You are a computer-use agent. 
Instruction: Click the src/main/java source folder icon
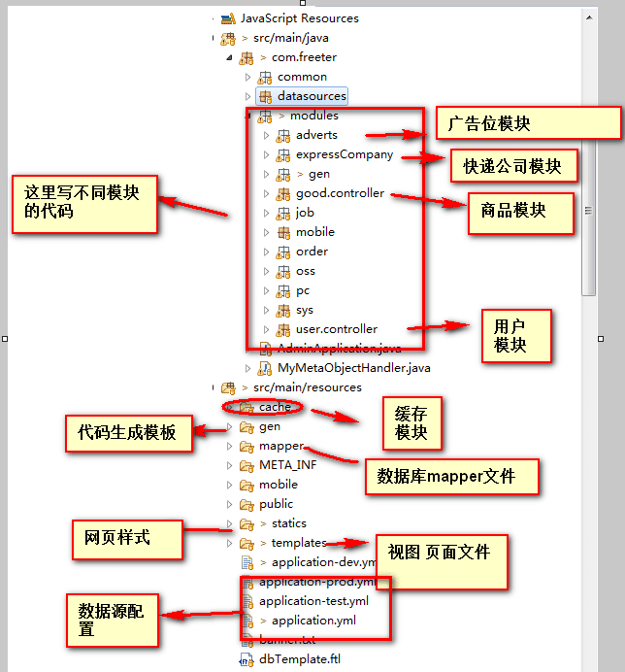228,39
